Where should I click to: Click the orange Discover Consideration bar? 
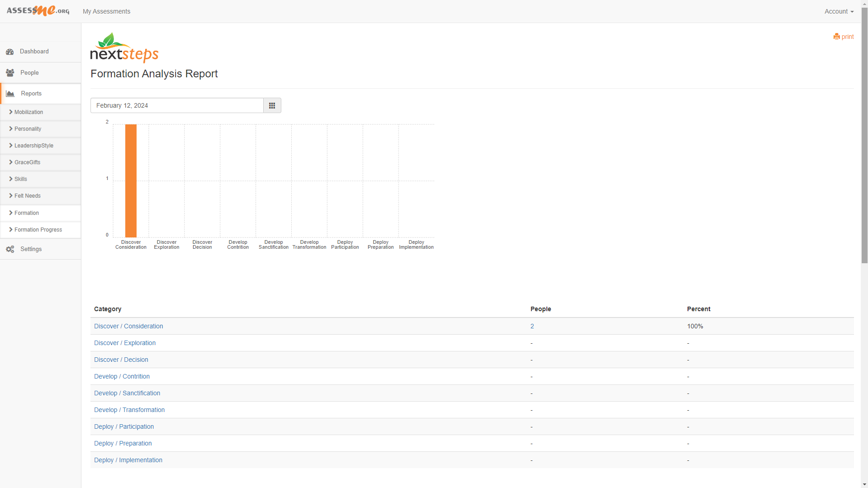131,180
